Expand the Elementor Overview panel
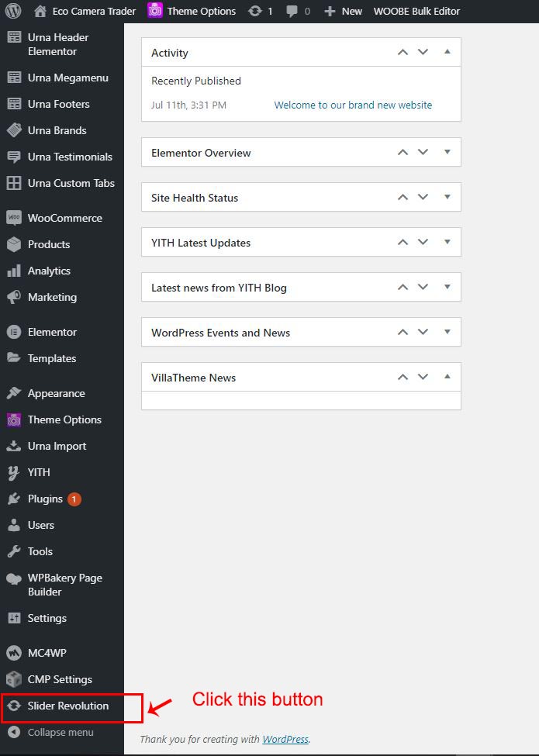Image resolution: width=539 pixels, height=756 pixels. pos(447,152)
